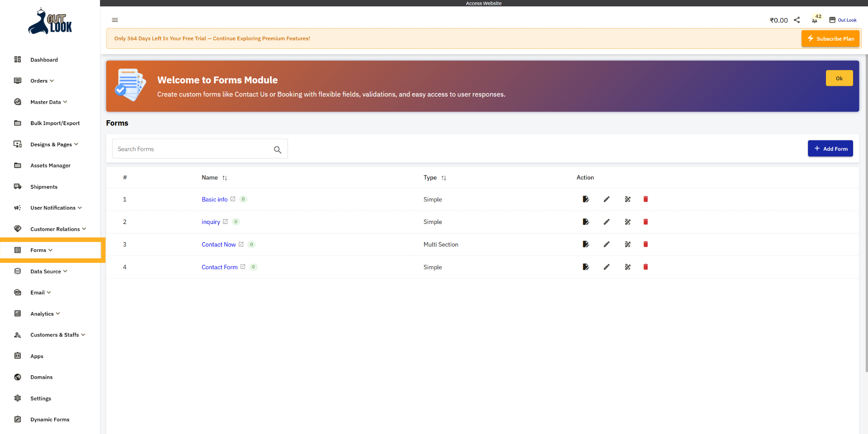868x434 pixels.
Task: Delete the Contact Now form
Action: point(646,244)
